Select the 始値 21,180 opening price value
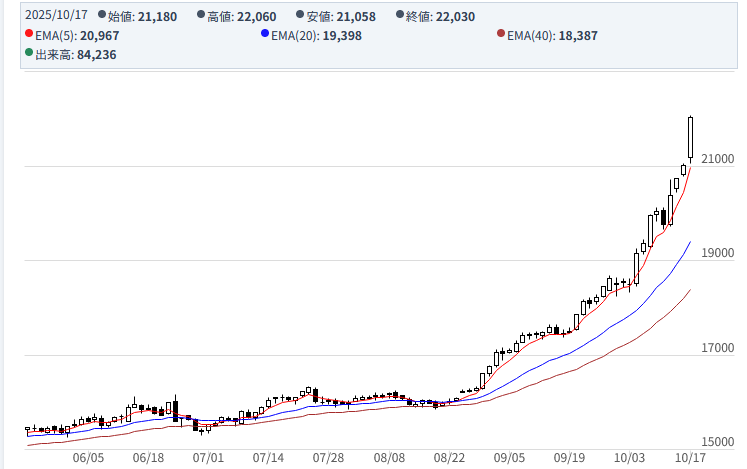The image size is (747, 469). (157, 17)
